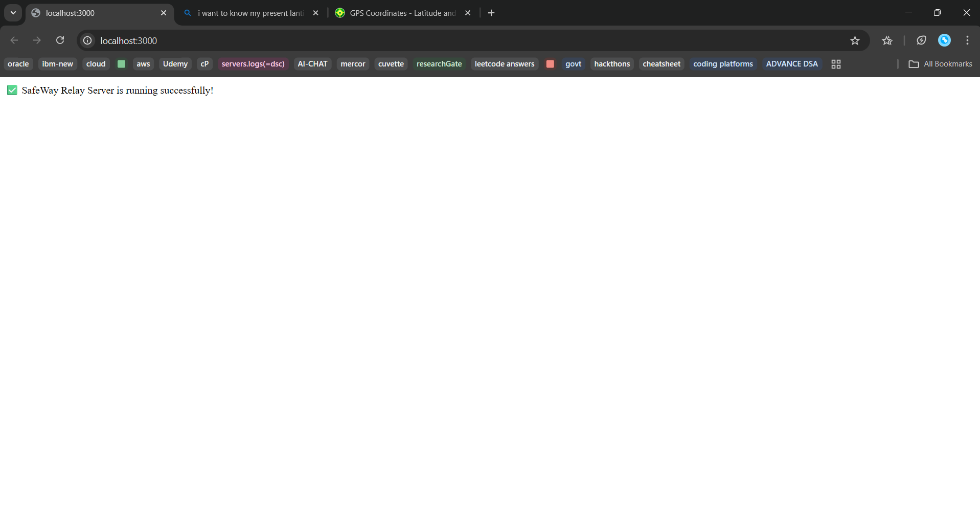Open the aws bookmark folder
This screenshot has width=980, height=513.
pos(143,64)
